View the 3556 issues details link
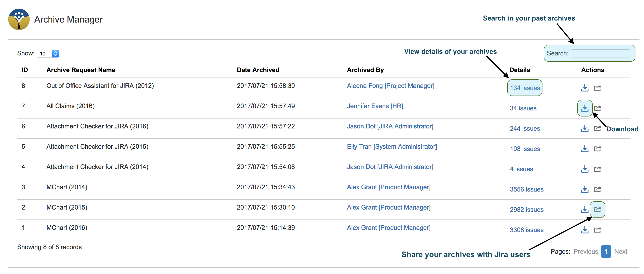644x274 pixels. [526, 190]
